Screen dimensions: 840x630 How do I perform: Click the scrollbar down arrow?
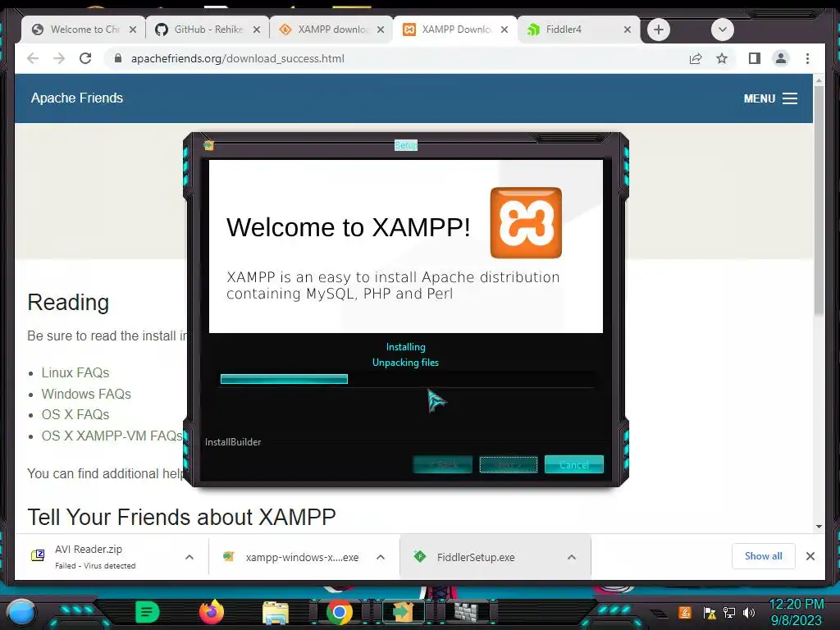(819, 527)
